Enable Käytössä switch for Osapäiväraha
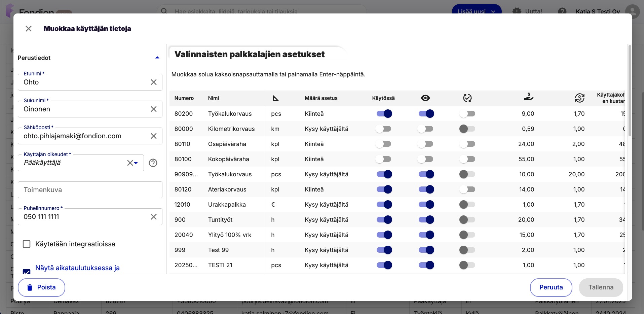The width and height of the screenshot is (644, 314). [x=383, y=144]
